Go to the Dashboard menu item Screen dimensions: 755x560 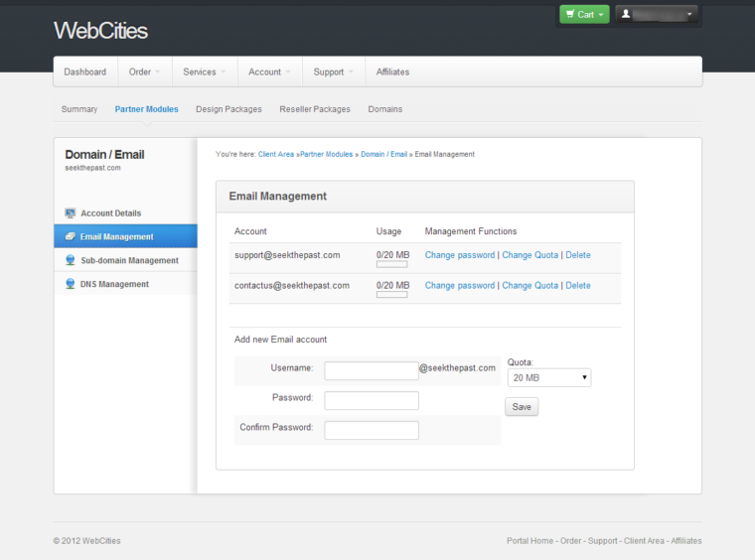[84, 71]
